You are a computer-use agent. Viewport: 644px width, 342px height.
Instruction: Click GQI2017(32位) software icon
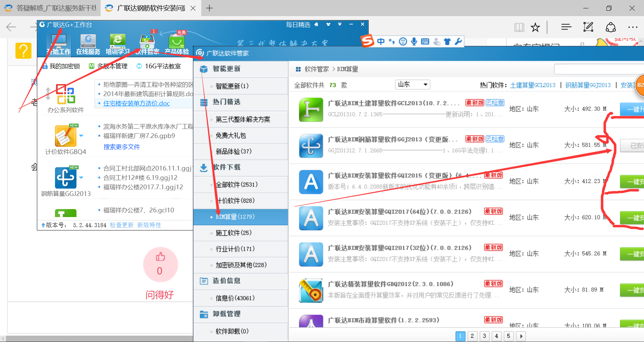click(x=311, y=254)
